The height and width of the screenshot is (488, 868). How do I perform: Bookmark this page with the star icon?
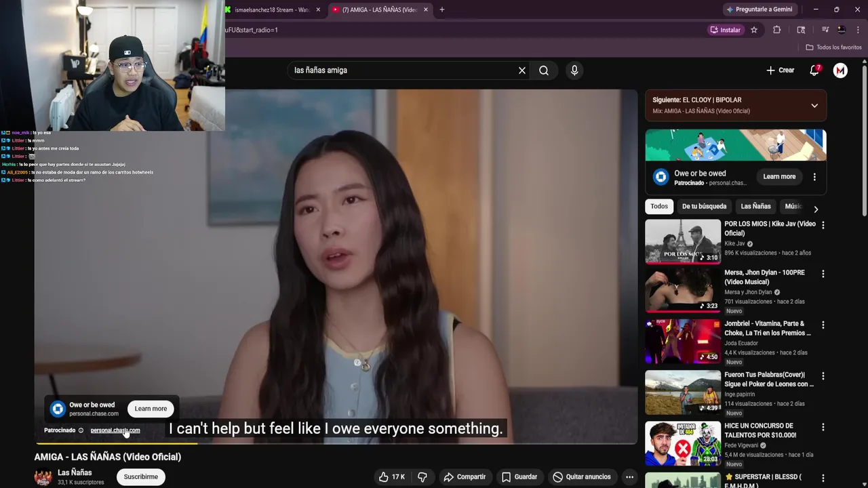tap(754, 30)
